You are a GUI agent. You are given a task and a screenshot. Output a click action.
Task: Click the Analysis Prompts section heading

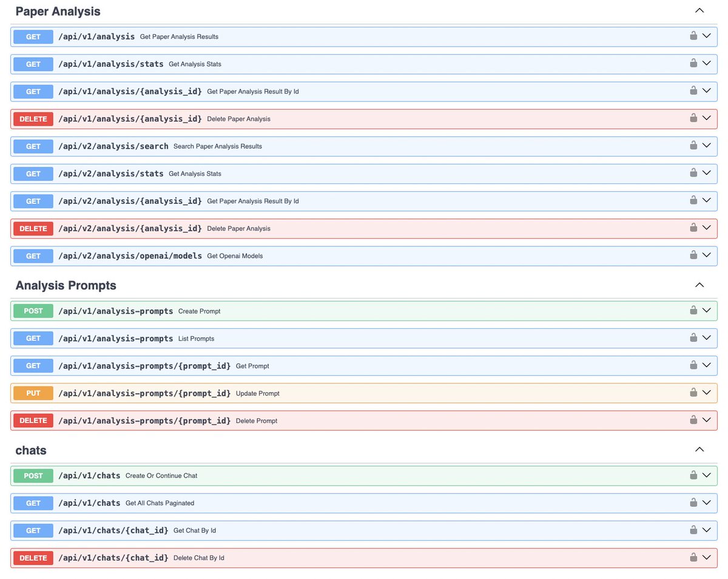[66, 285]
